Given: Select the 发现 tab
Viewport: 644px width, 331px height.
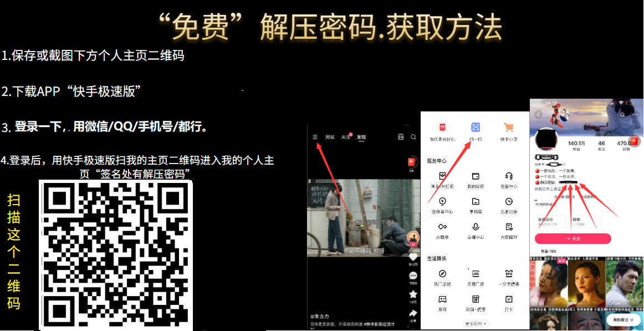Looking at the screenshot, I should pos(361,137).
